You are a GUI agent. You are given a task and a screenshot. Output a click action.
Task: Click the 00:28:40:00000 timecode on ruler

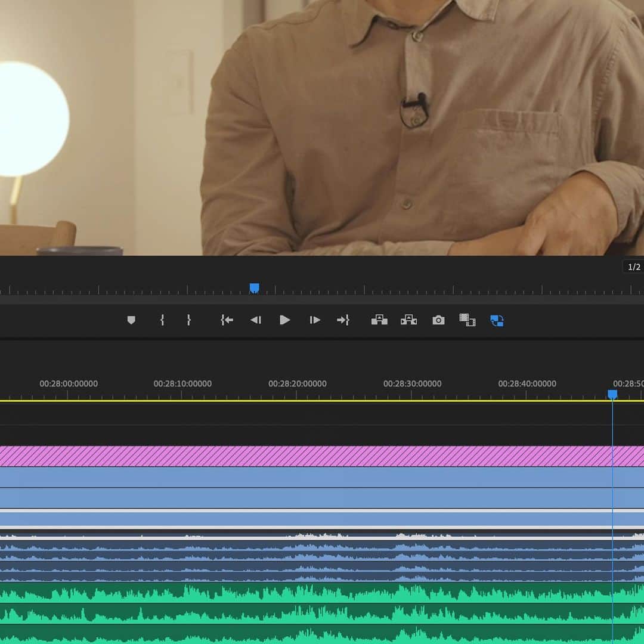pyautogui.click(x=527, y=383)
